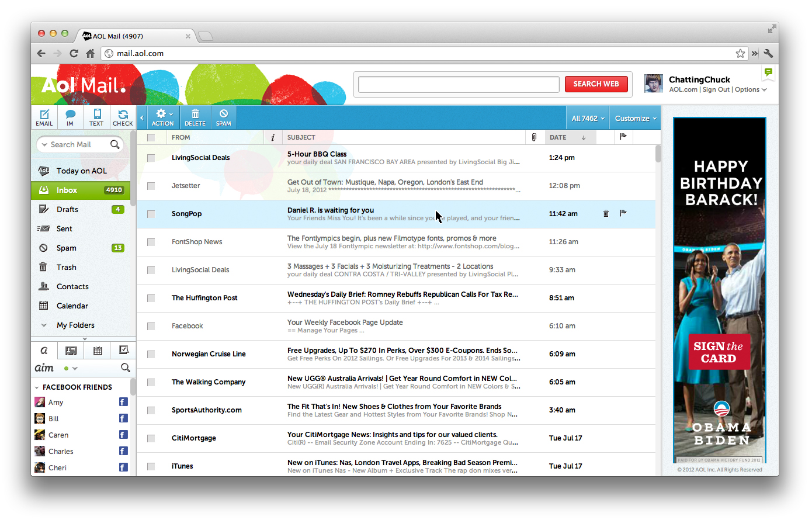
Task: Select the IM icon in the toolbar
Action: click(x=70, y=117)
